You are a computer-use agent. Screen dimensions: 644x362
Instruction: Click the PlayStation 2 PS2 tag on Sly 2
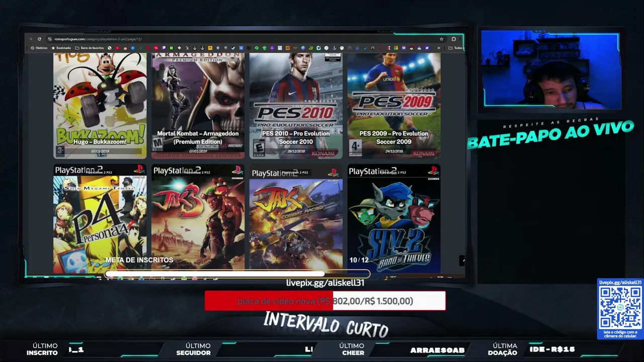click(x=392, y=172)
